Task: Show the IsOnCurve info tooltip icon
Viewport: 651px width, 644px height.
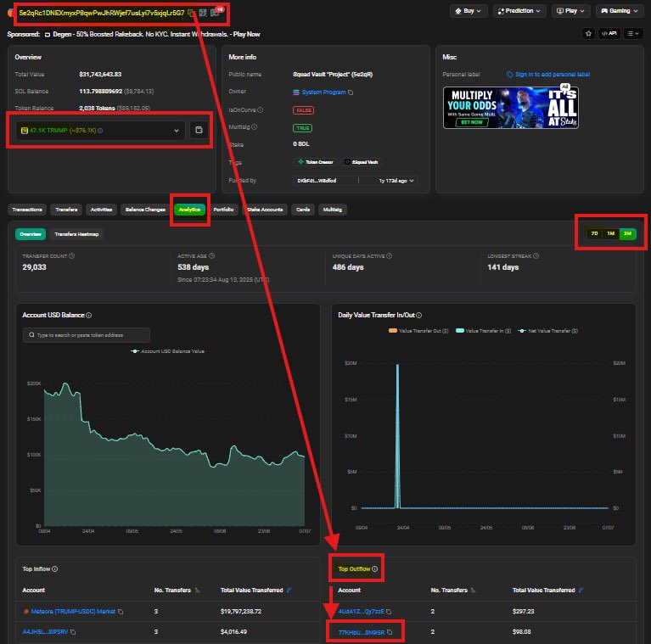Action: 261,110
